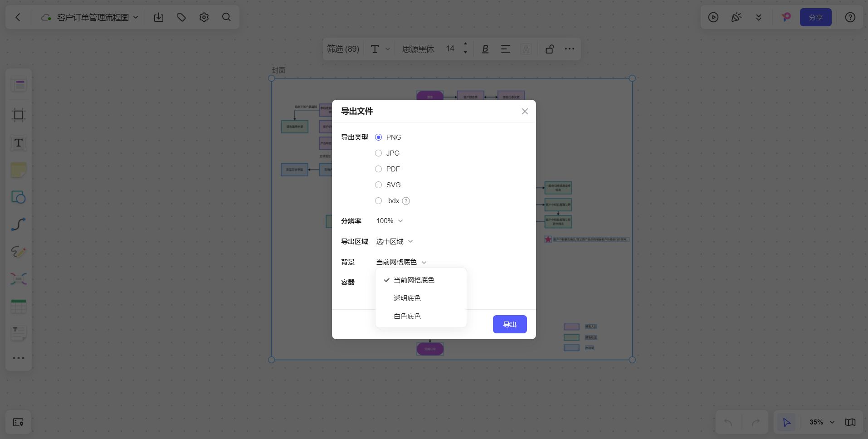Insert a Table from the sidebar

[x=19, y=306]
